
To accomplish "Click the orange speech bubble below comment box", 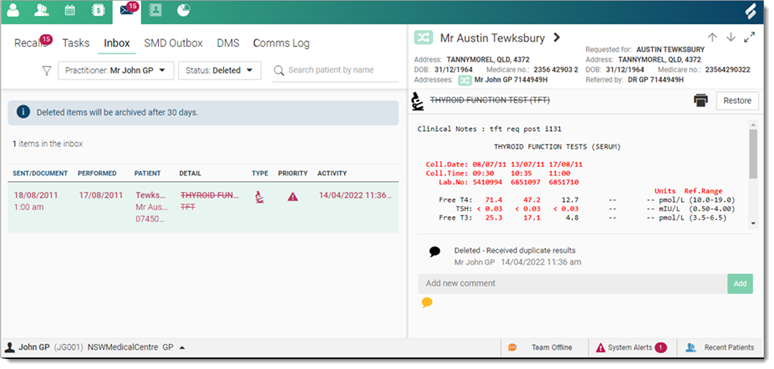I will pos(427,302).
